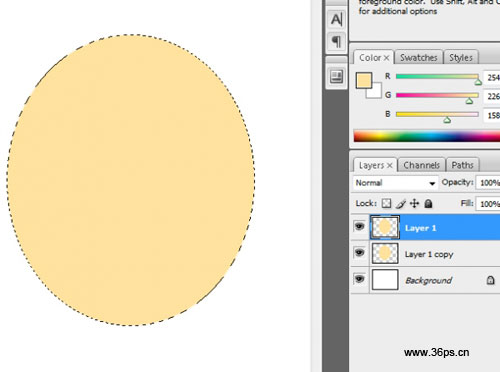500x372 pixels.
Task: Switch to the Styles tab
Action: coord(461,57)
